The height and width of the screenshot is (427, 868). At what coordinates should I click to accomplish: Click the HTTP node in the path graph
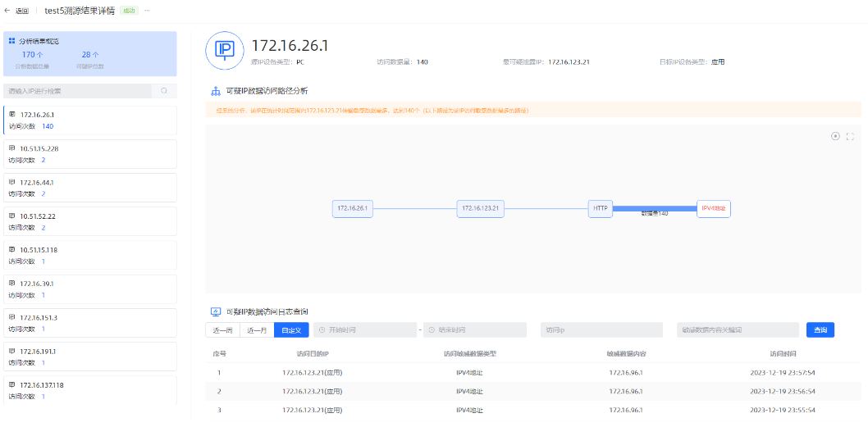[x=600, y=209]
